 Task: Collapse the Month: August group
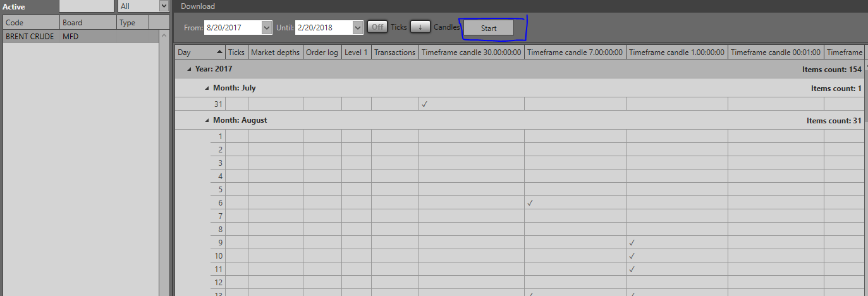point(207,120)
